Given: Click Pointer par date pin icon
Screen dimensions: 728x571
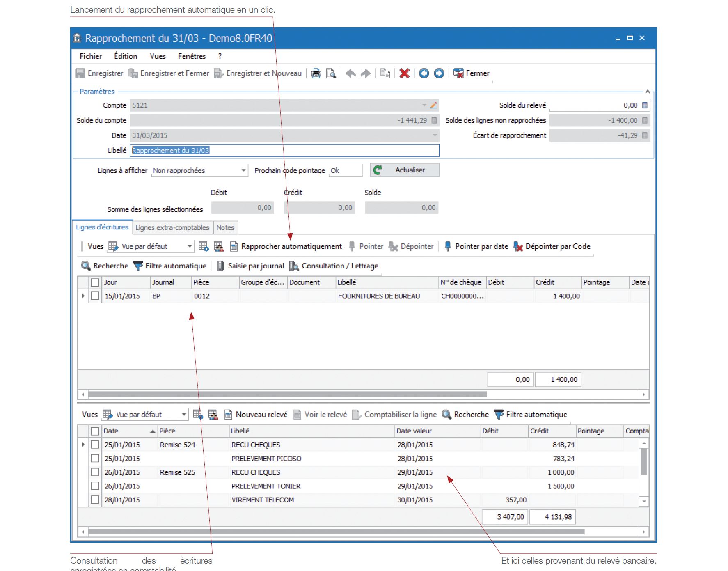Looking at the screenshot, I should click(448, 246).
